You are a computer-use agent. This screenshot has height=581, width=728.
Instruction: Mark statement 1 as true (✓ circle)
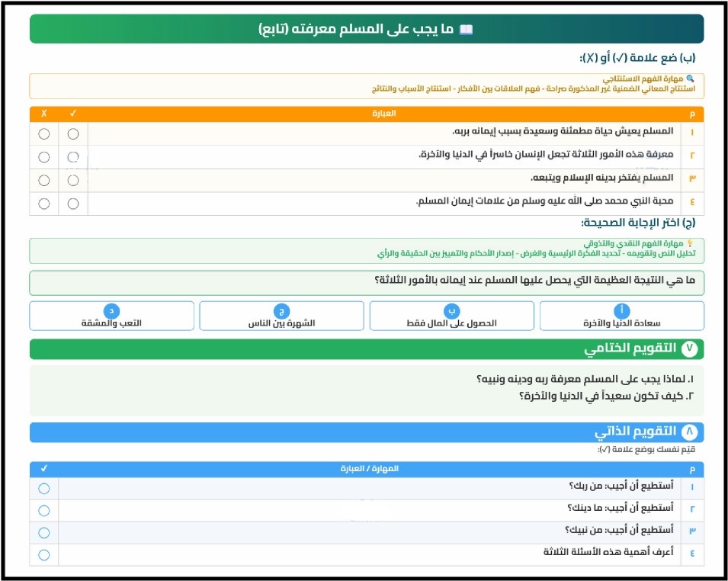click(x=73, y=133)
